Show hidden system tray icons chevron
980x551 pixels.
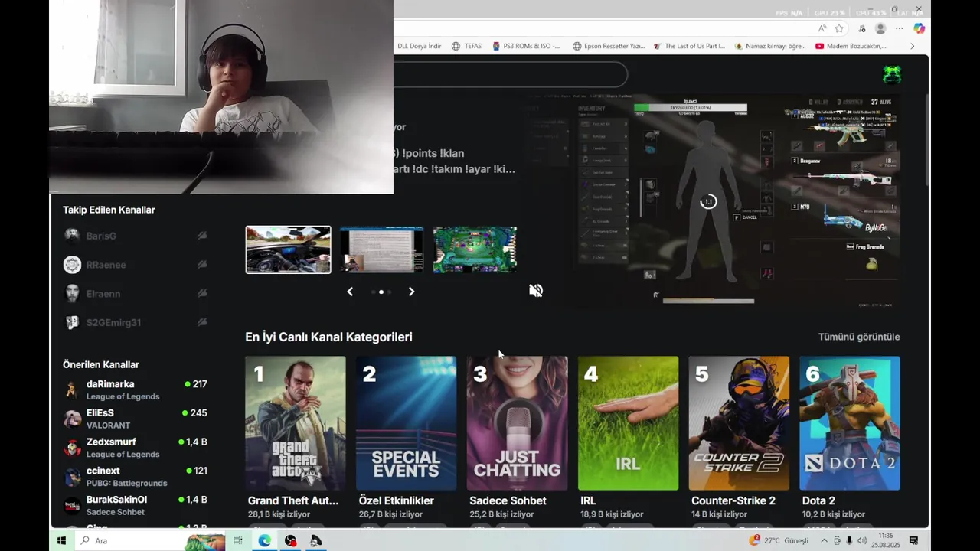click(x=824, y=540)
